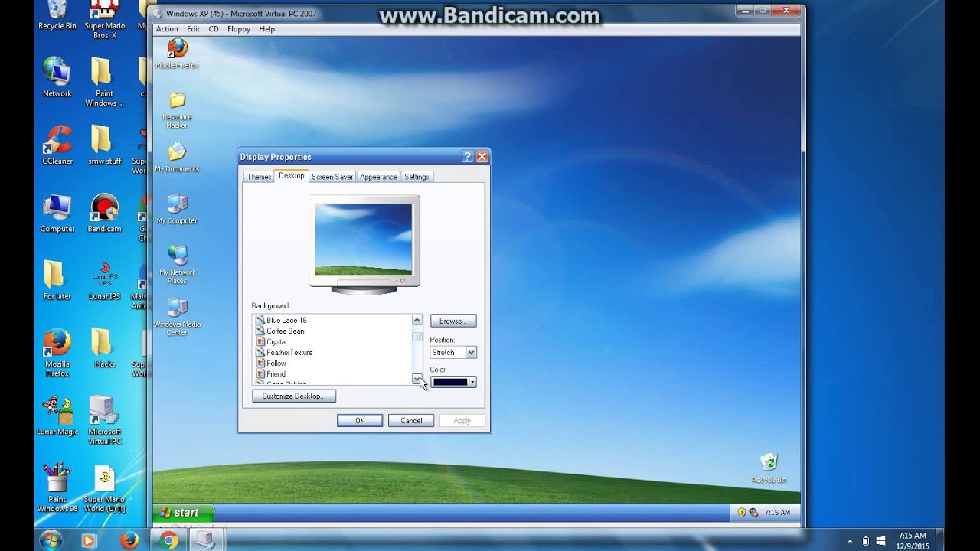Open the Network icon on the host desktop

[57, 77]
